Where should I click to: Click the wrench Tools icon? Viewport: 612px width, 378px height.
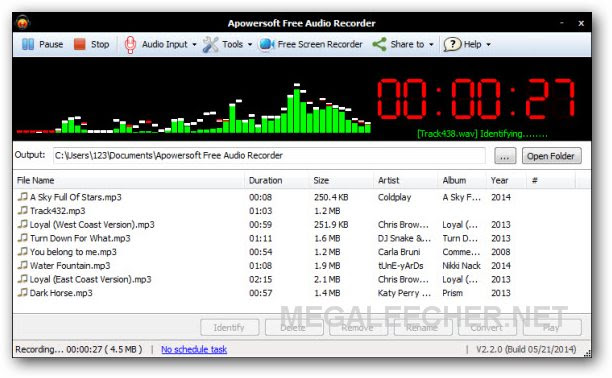210,45
